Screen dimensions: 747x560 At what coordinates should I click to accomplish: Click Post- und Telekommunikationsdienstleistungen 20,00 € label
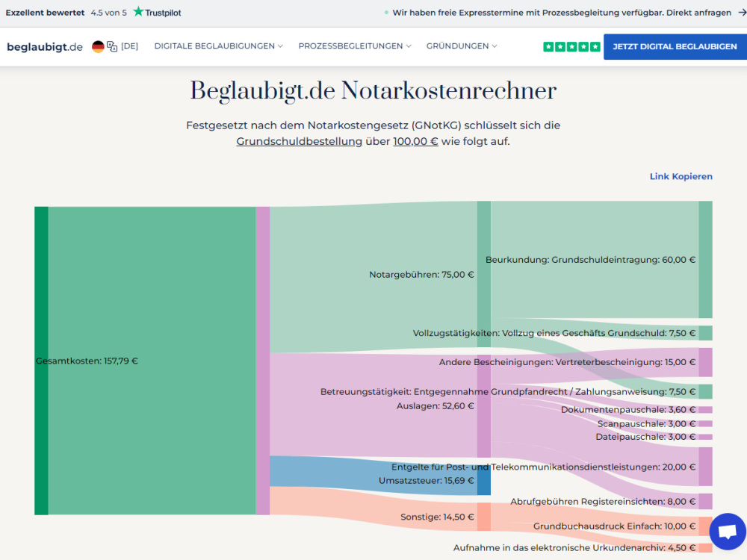[544, 467]
